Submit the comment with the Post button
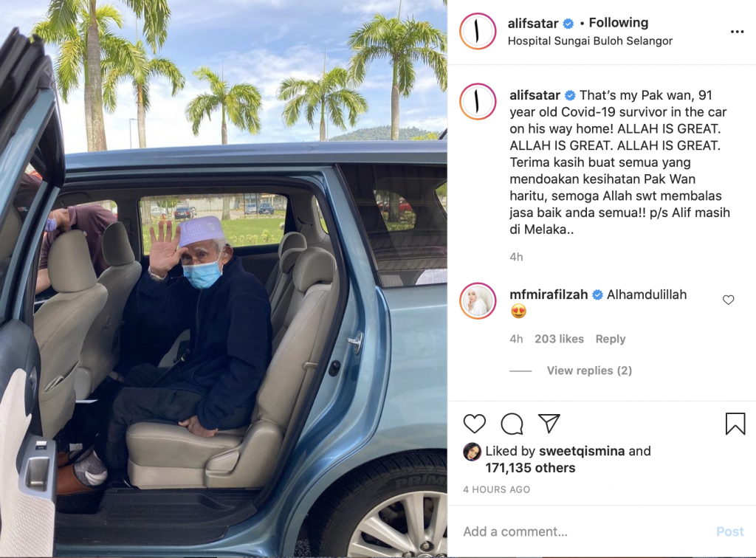The height and width of the screenshot is (558, 756). (730, 531)
